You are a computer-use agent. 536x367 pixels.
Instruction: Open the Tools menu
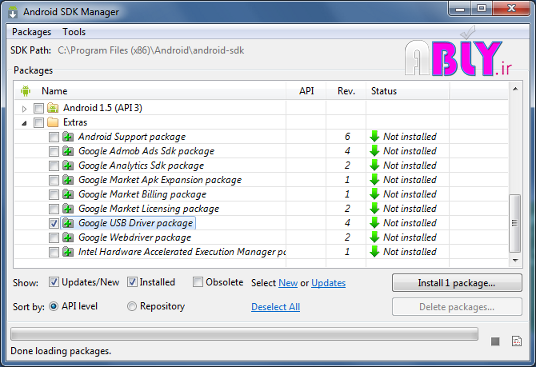[74, 32]
